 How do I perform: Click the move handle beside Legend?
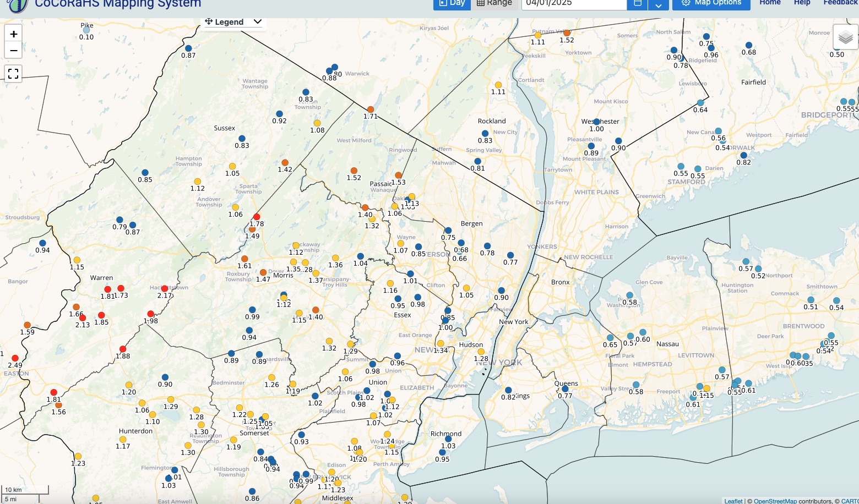(209, 22)
